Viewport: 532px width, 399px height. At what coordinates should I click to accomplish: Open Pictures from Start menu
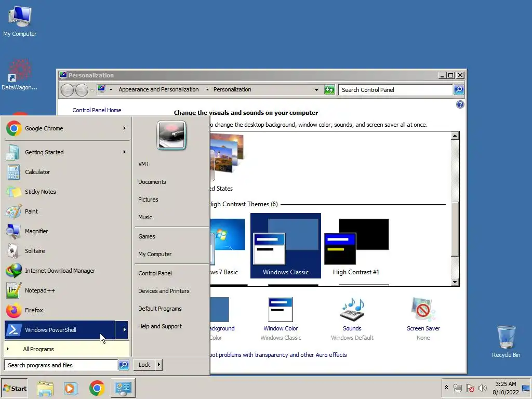tap(148, 199)
